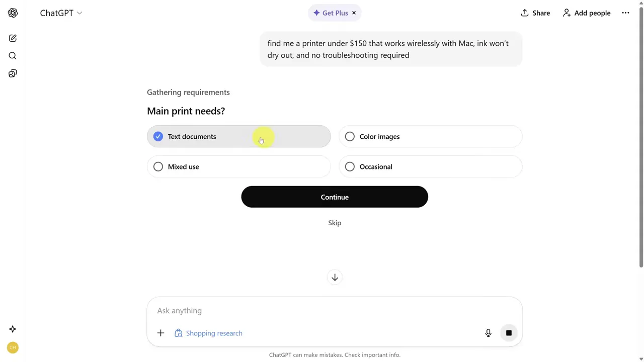The height and width of the screenshot is (362, 644).
Task: Start a new chat with the compose icon
Action: coord(13,38)
